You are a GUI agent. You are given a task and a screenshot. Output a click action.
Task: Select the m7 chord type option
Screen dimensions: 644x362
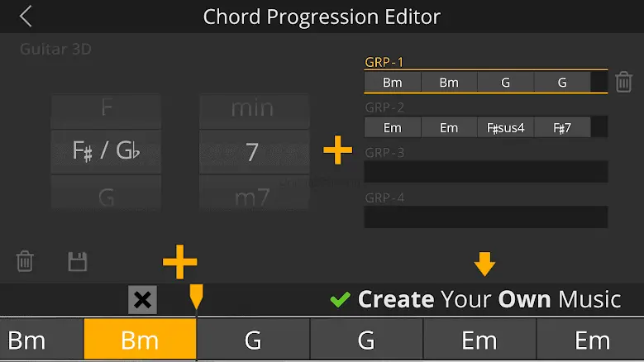253,198
